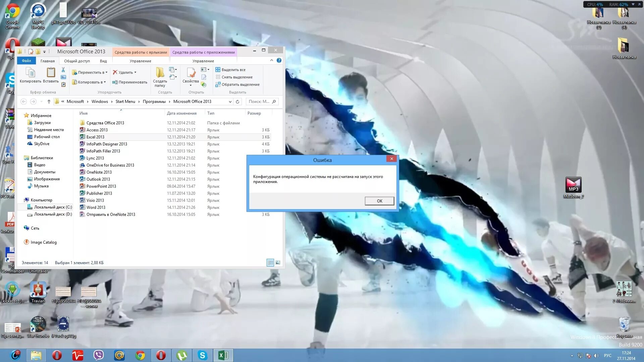The width and height of the screenshot is (644, 362).
Task: Sort files by the Имя column header
Action: point(121,113)
